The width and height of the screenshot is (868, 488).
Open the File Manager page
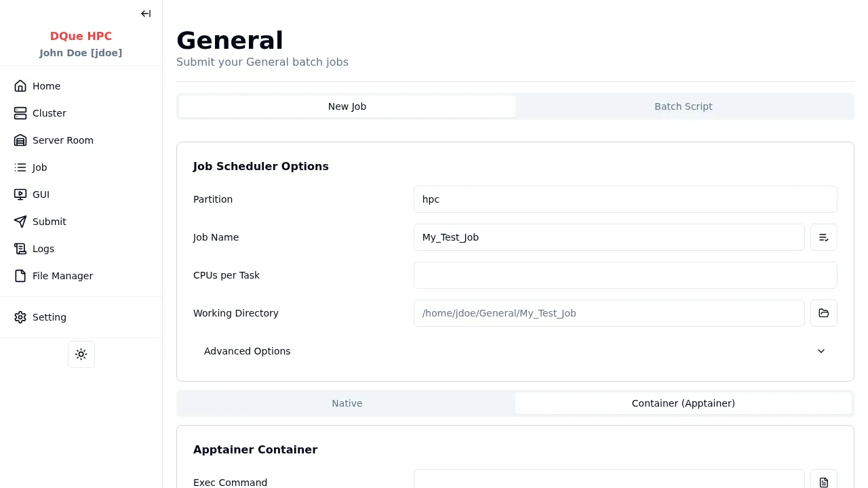point(62,276)
